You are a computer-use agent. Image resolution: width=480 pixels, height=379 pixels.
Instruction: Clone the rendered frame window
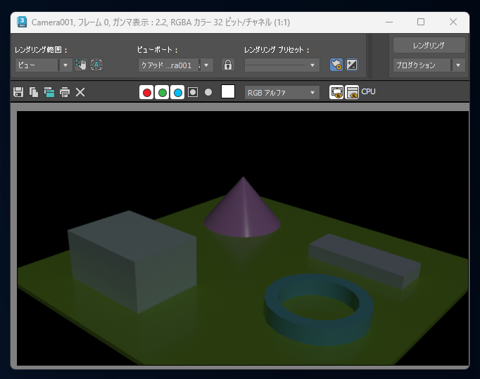coord(49,92)
